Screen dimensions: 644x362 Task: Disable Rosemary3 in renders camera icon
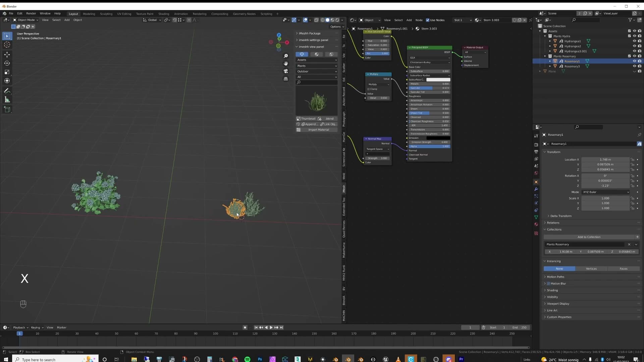640,66
